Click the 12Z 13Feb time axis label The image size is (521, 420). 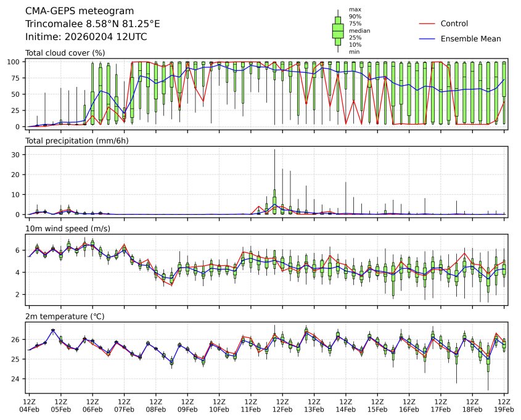click(x=314, y=405)
